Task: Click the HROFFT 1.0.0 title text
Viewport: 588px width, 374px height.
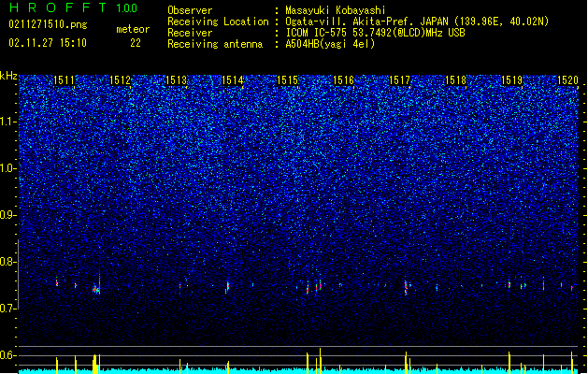Action: pos(74,7)
